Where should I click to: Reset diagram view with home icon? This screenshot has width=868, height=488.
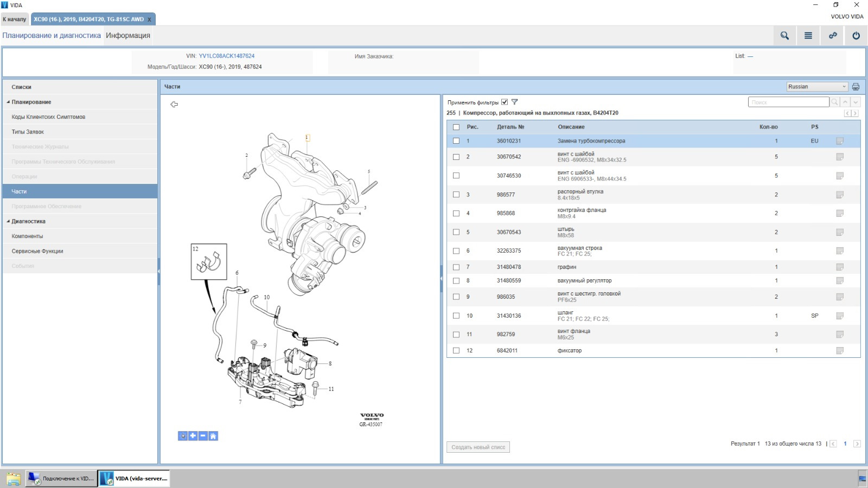click(x=213, y=436)
